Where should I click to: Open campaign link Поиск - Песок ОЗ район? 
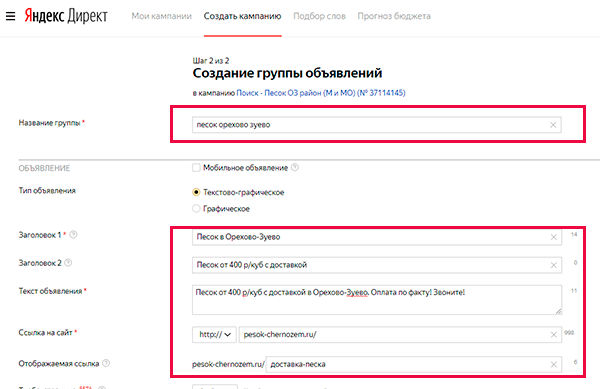pos(321,93)
